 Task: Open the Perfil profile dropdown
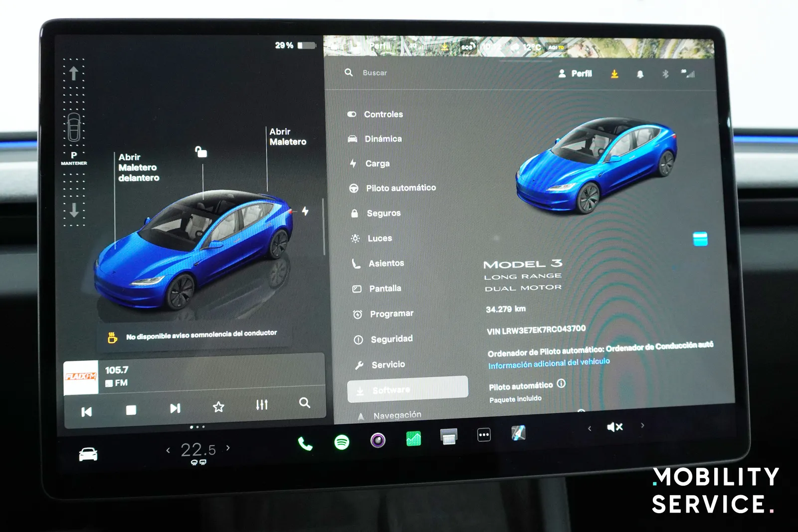575,74
